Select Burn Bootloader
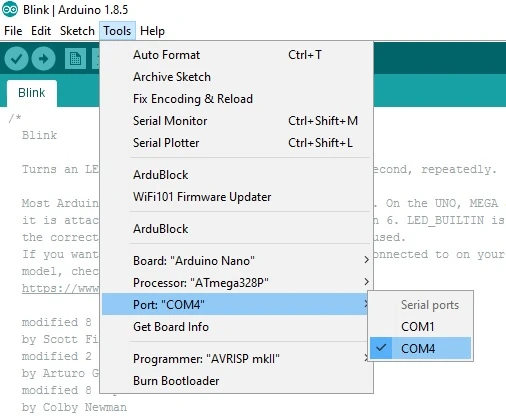 click(x=237, y=381)
